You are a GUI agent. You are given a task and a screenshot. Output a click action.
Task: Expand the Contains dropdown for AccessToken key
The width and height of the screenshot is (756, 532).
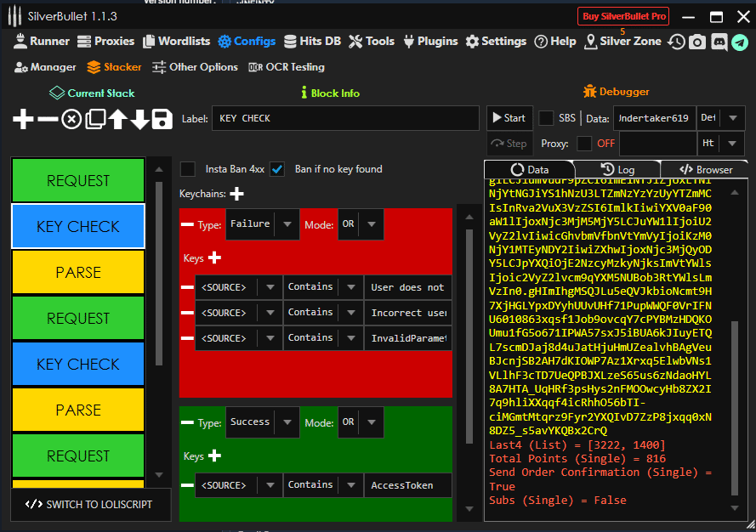(350, 485)
